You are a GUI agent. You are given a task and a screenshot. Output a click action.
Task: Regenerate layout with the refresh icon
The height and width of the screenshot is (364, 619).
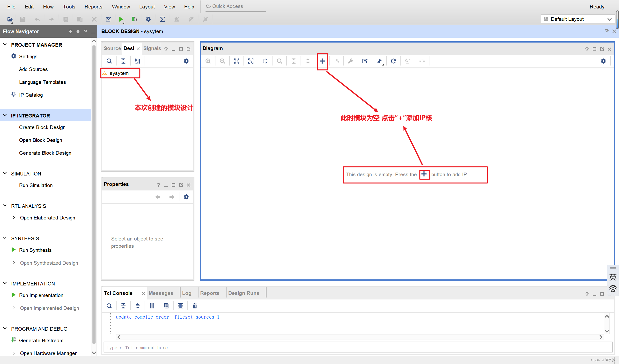click(393, 61)
